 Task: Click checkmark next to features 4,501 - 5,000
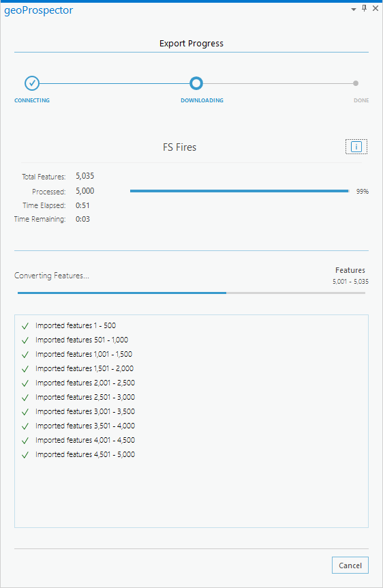[25, 455]
